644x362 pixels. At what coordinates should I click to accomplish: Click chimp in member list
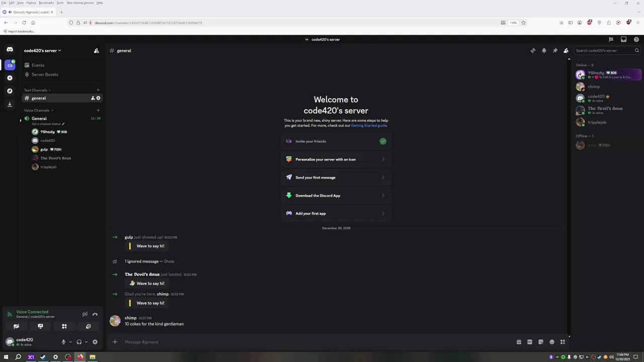pyautogui.click(x=608, y=86)
